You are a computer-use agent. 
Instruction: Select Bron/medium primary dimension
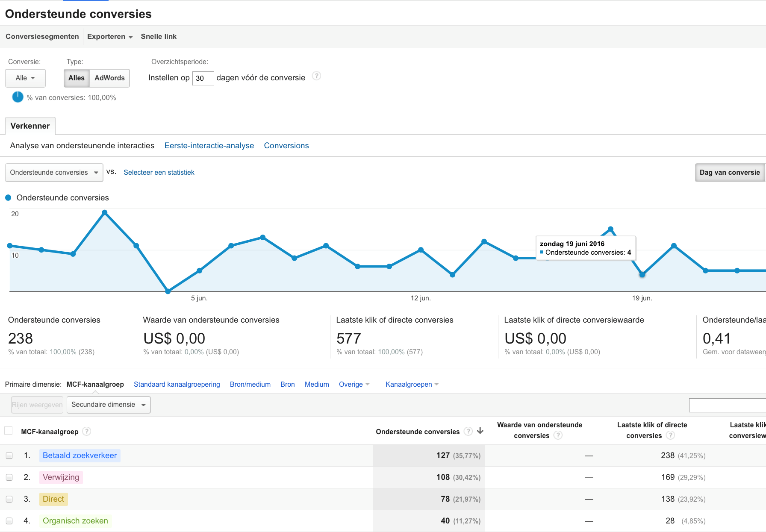(250, 384)
